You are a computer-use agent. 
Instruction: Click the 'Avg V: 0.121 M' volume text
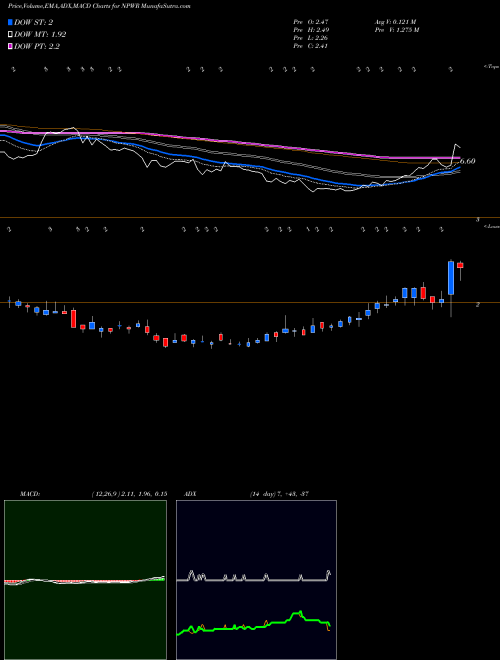[x=395, y=21]
